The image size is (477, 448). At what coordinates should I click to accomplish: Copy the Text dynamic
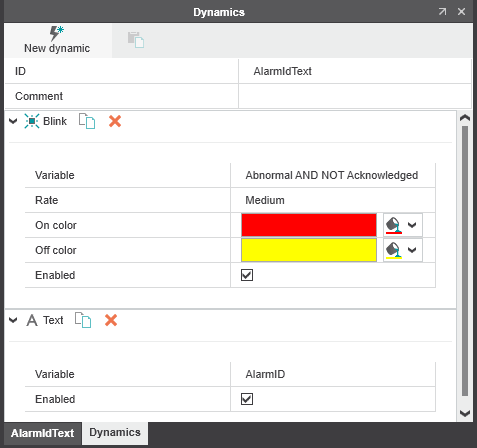(83, 320)
